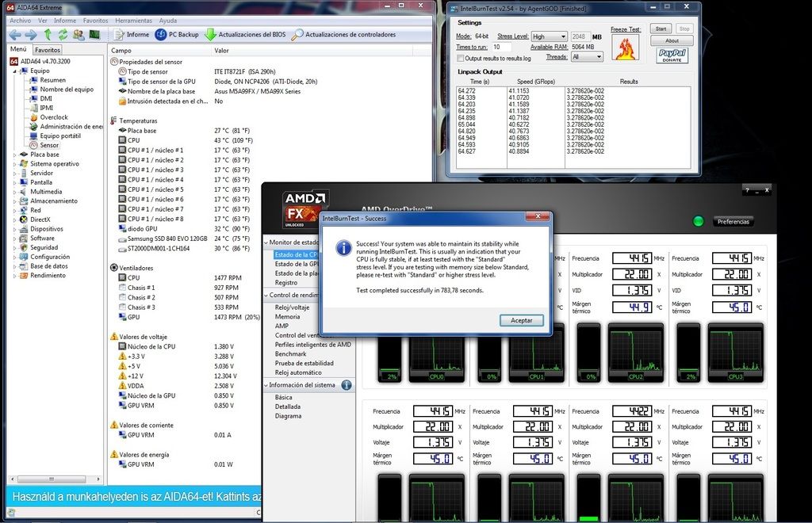This screenshot has width=812, height=523.
Task: Open the Ayuda menu
Action: 168,21
